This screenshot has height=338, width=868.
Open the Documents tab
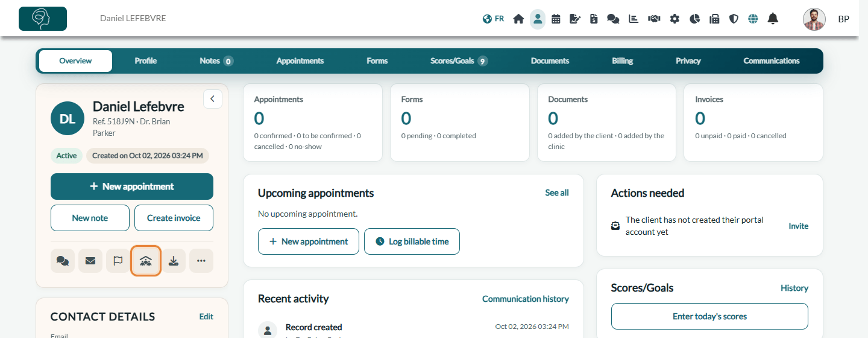coord(550,61)
